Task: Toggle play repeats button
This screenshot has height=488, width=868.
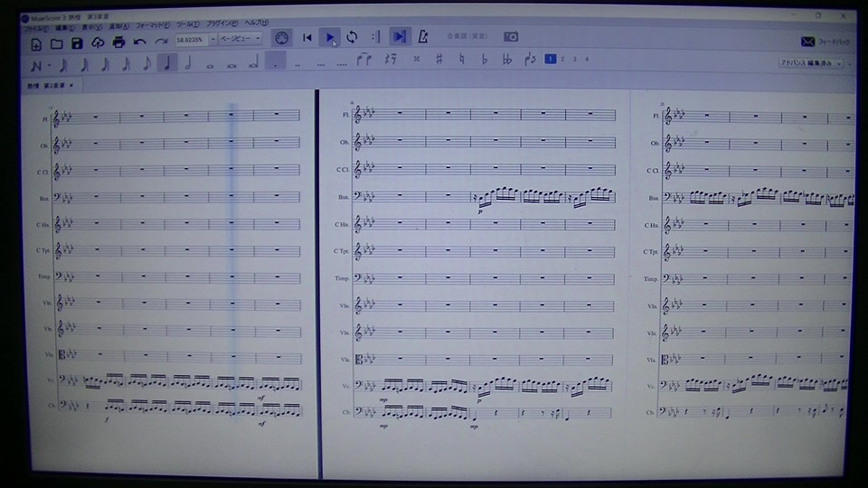Action: [x=376, y=36]
